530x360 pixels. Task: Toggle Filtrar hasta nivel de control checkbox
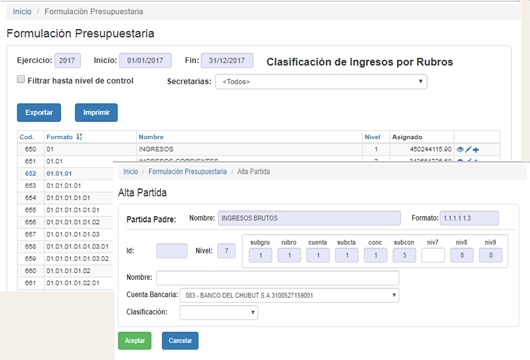[21, 79]
